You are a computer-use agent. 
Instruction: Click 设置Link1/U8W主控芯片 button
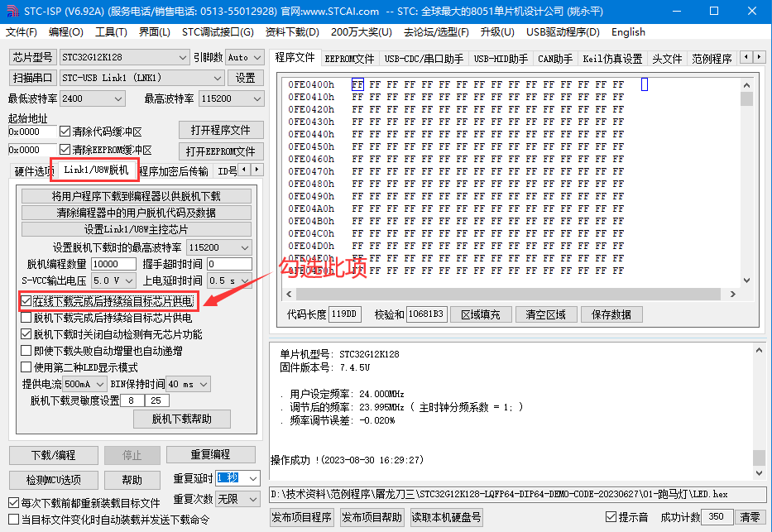[137, 229]
